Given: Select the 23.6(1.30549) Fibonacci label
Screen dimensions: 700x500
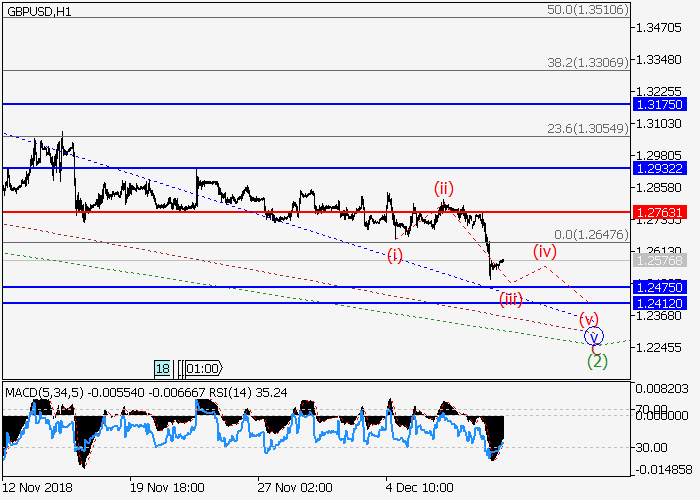Looking at the screenshot, I should coord(588,129).
